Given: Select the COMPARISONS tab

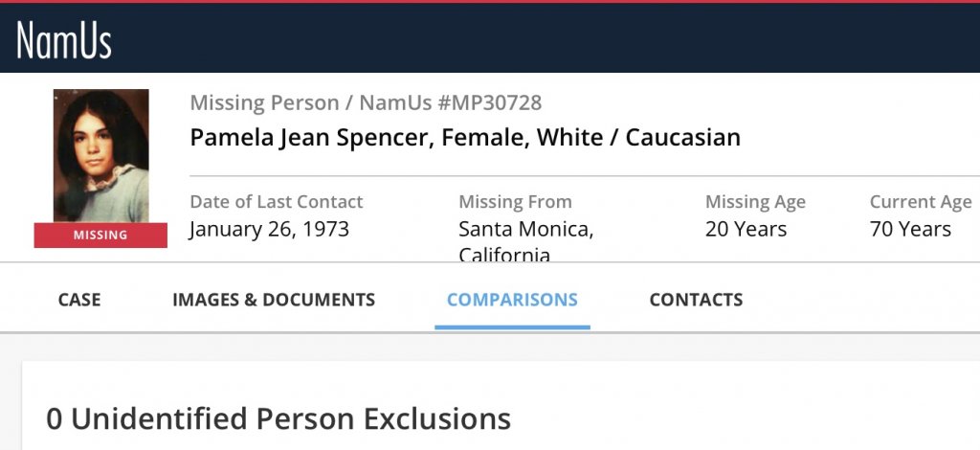Looking at the screenshot, I should (512, 300).
